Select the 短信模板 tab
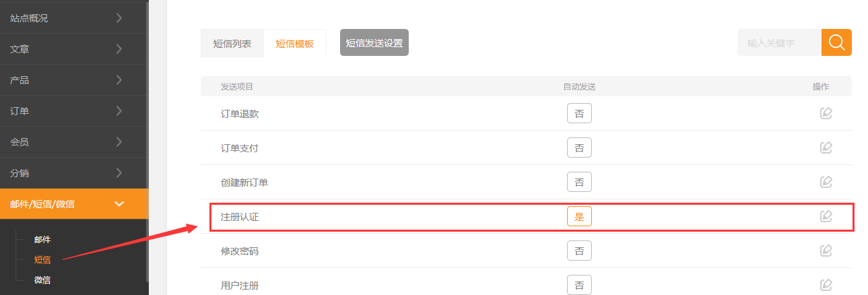Image resolution: width=868 pixels, height=295 pixels. (x=294, y=44)
